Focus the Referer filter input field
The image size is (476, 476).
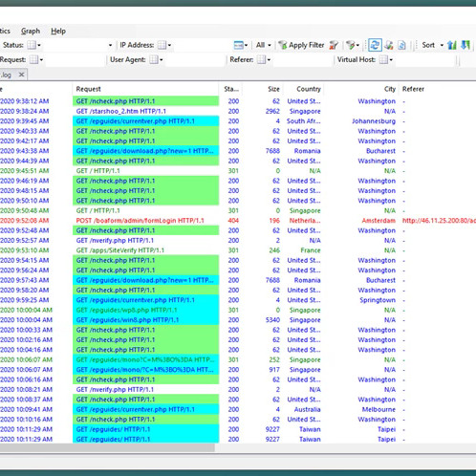coord(303,60)
